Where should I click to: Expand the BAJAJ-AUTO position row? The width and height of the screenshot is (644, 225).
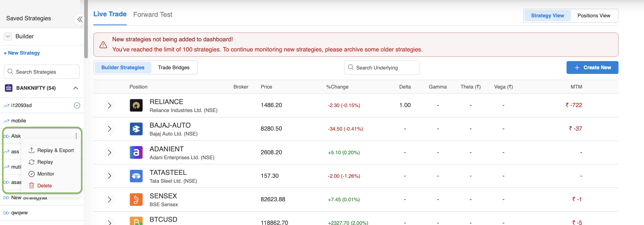109,129
